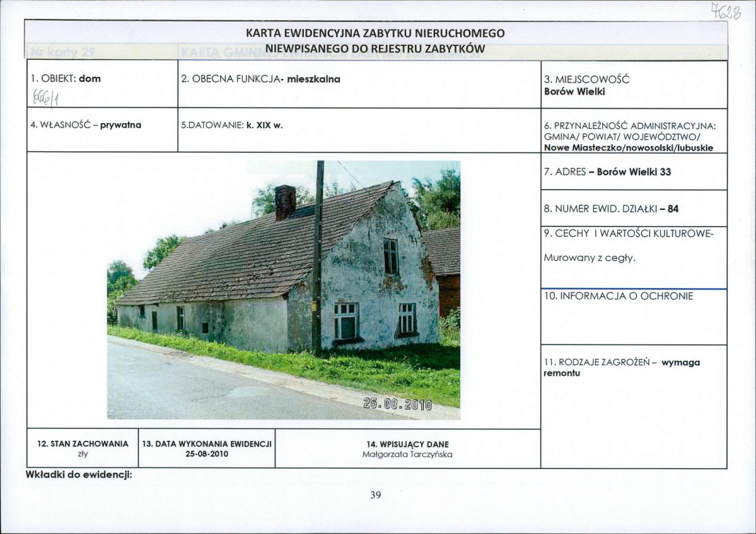Click the house photograph
This screenshot has height=534, width=756.
click(284, 289)
